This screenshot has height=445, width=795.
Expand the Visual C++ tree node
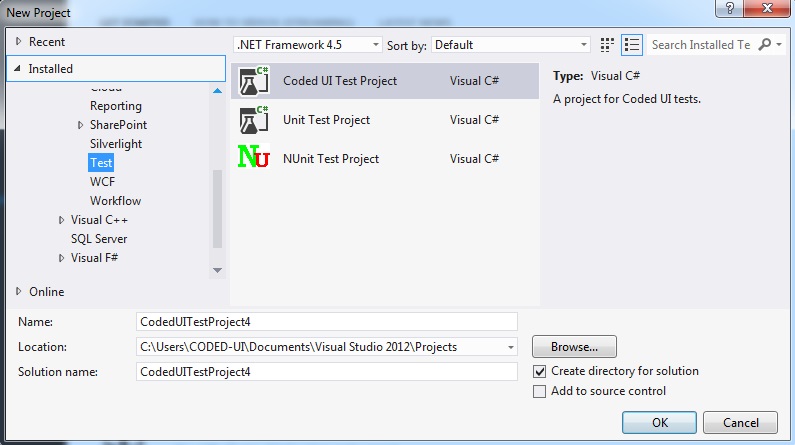61,220
